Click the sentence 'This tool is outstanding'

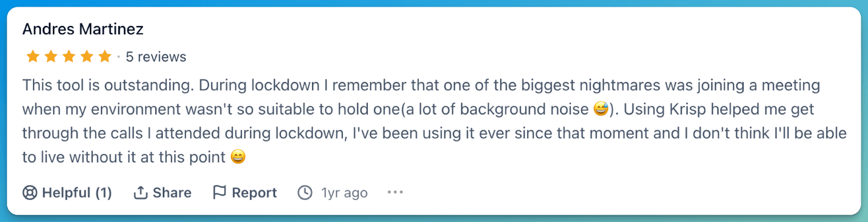point(107,85)
